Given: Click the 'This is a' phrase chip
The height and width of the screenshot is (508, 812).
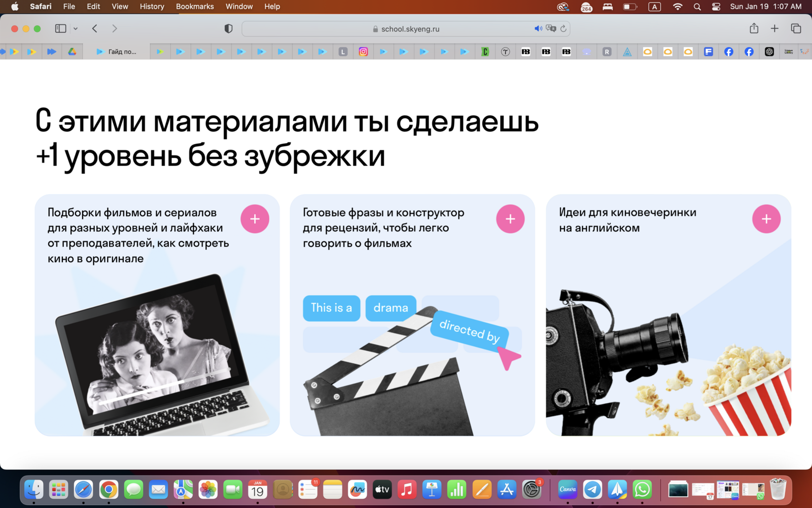Looking at the screenshot, I should (331, 308).
